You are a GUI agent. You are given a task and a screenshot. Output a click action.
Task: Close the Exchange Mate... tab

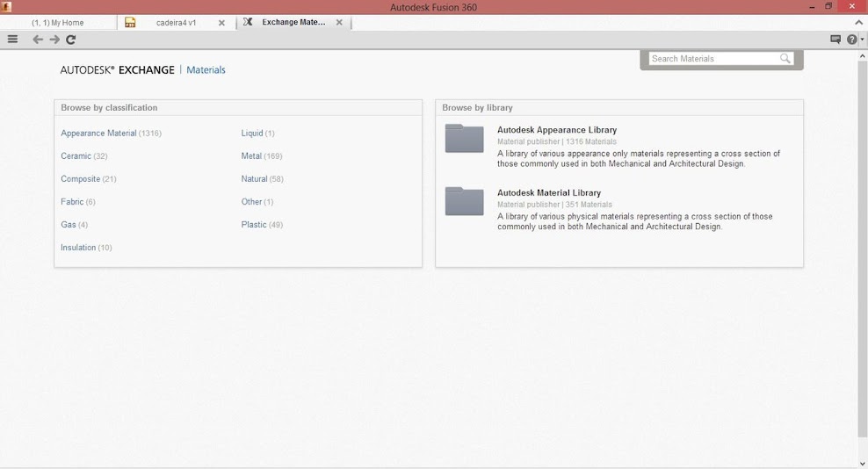point(339,22)
